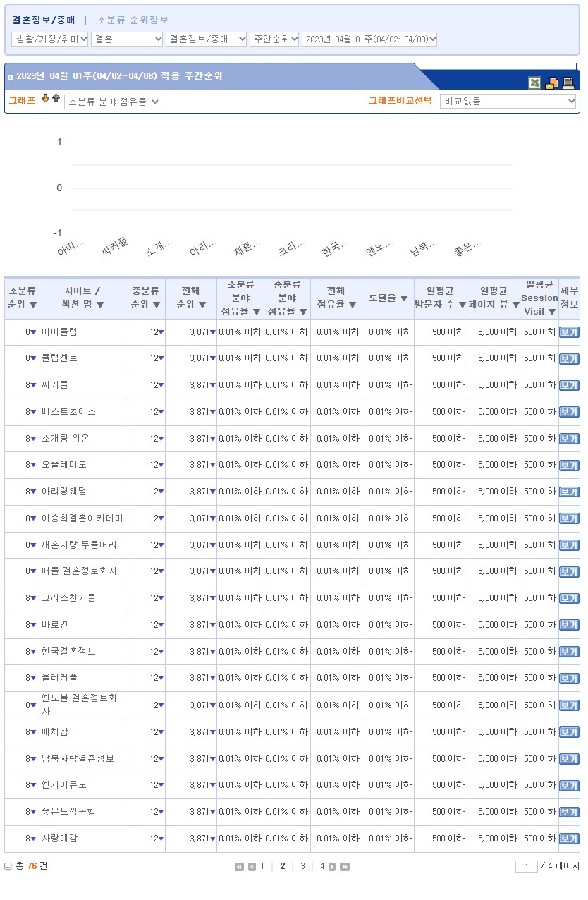Screen dimensions: 588x900
Task: Open the week selection date dropdown
Action: coord(369,39)
